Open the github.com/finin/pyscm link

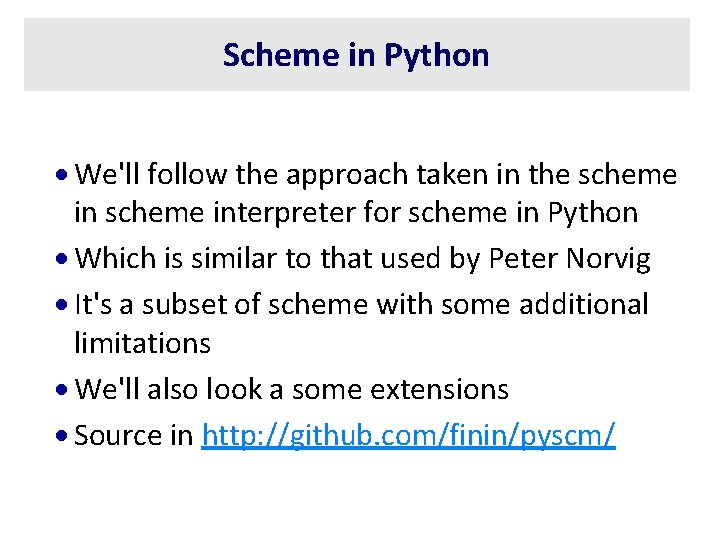coord(408,435)
